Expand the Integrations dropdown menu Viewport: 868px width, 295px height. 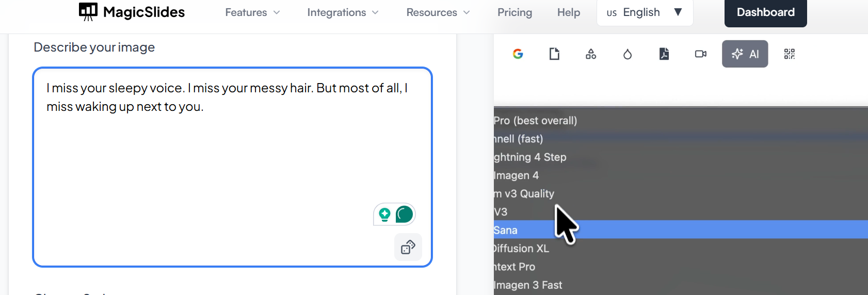point(343,12)
